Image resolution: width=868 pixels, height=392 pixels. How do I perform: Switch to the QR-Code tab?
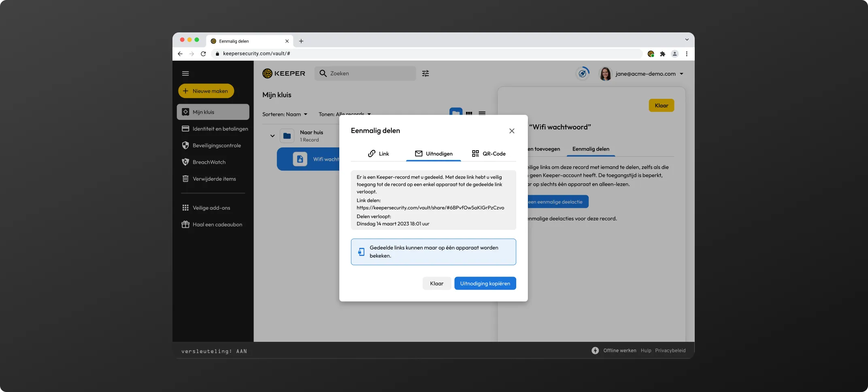coord(489,153)
